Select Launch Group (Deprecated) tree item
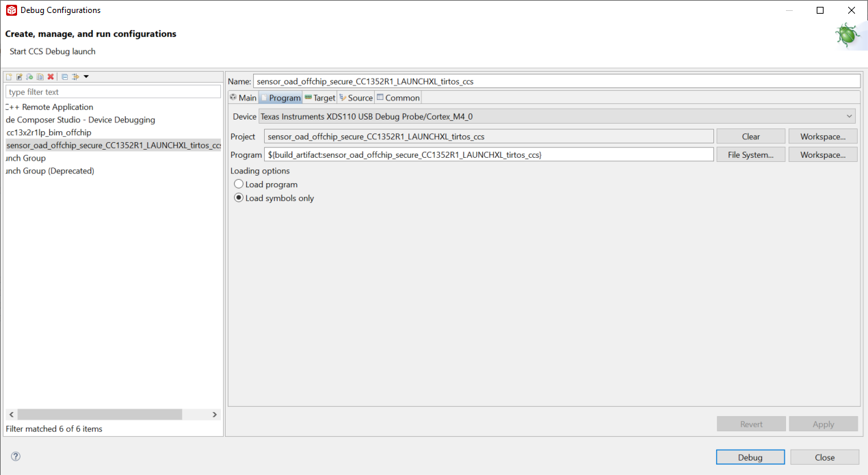Viewport: 868px width, 475px height. [x=49, y=171]
